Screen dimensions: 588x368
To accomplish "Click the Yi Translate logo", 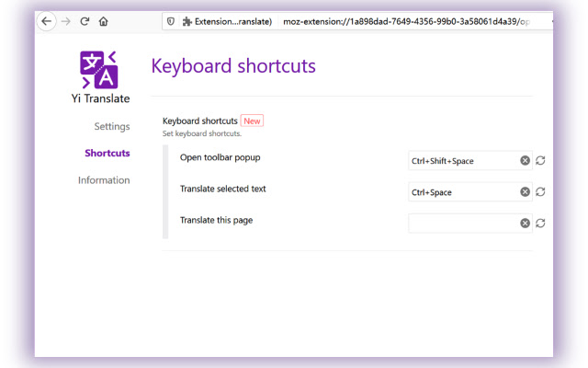I will (99, 70).
